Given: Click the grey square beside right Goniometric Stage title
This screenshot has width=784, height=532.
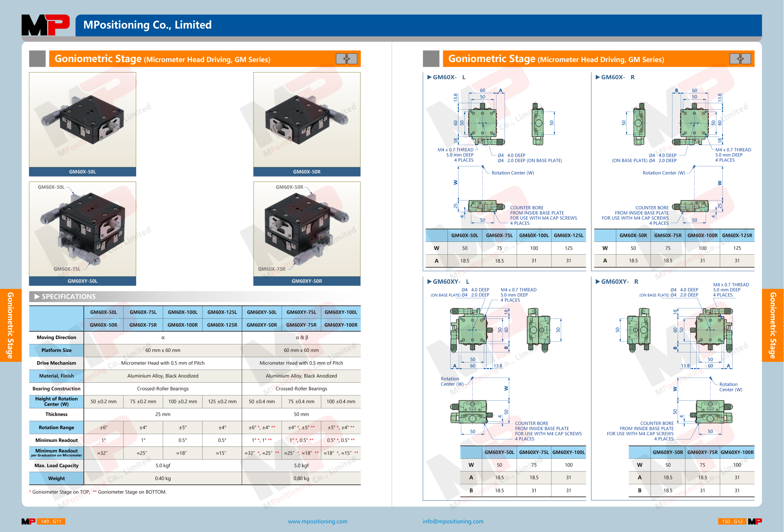Looking at the screenshot, I should pyautogui.click(x=431, y=59).
